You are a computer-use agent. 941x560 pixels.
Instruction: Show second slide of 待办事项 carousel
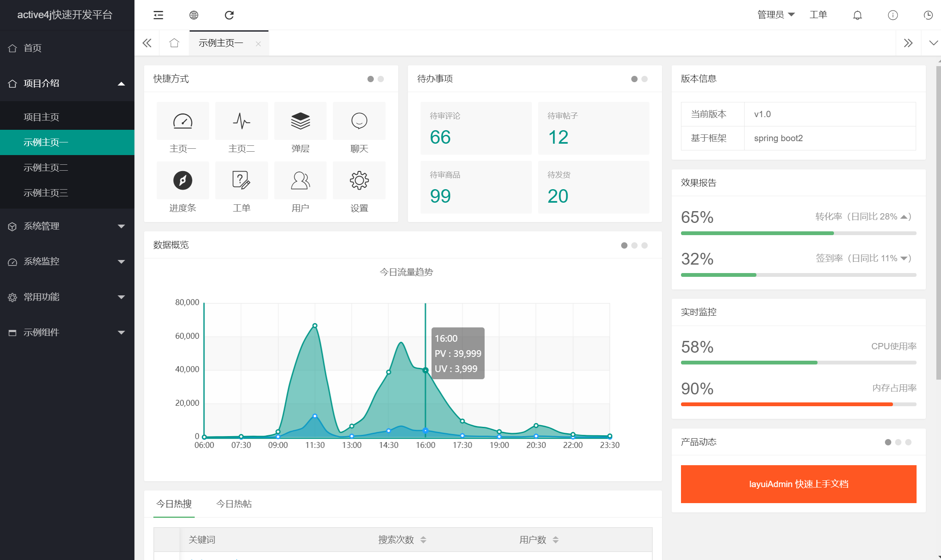click(x=644, y=79)
